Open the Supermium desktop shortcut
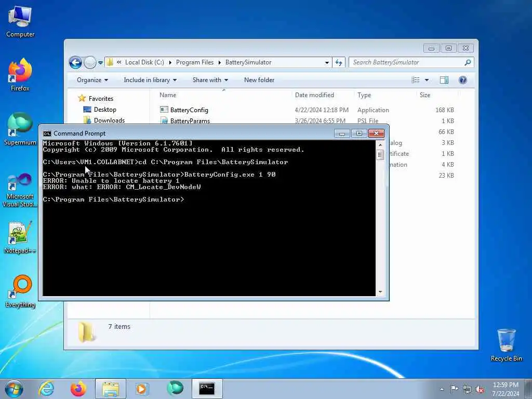 coord(20,129)
